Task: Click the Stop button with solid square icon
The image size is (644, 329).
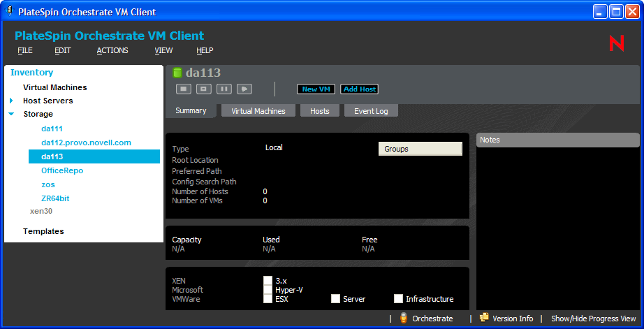Action: (184, 89)
